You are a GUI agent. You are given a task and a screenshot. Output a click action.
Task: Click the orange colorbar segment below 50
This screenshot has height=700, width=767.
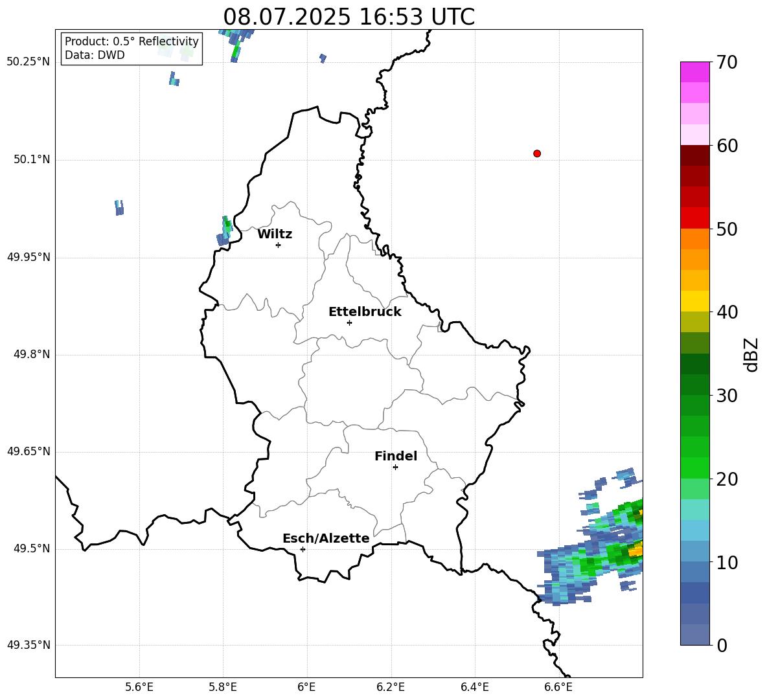tap(694, 239)
